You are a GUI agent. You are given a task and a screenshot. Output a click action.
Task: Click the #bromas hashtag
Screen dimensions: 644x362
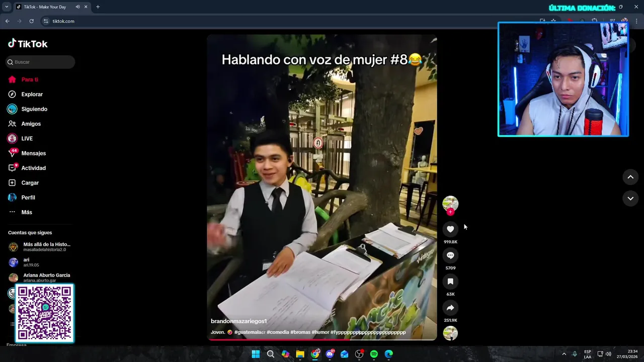300,332
